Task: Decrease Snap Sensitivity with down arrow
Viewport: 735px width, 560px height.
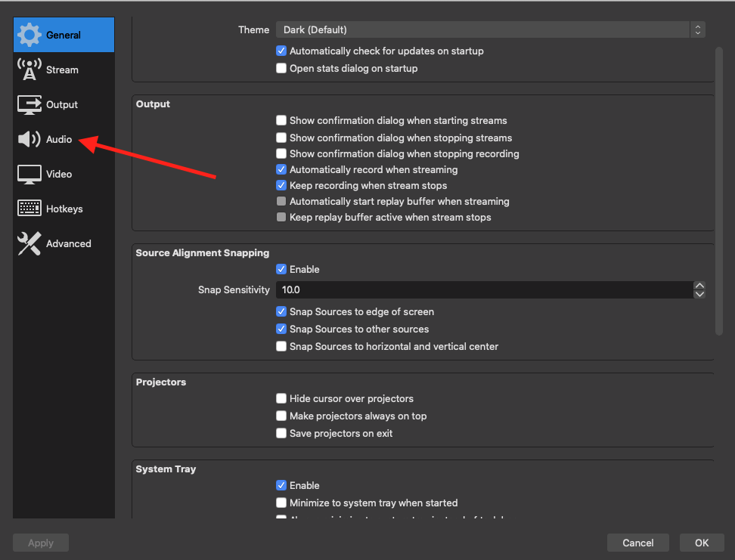Action: [699, 294]
